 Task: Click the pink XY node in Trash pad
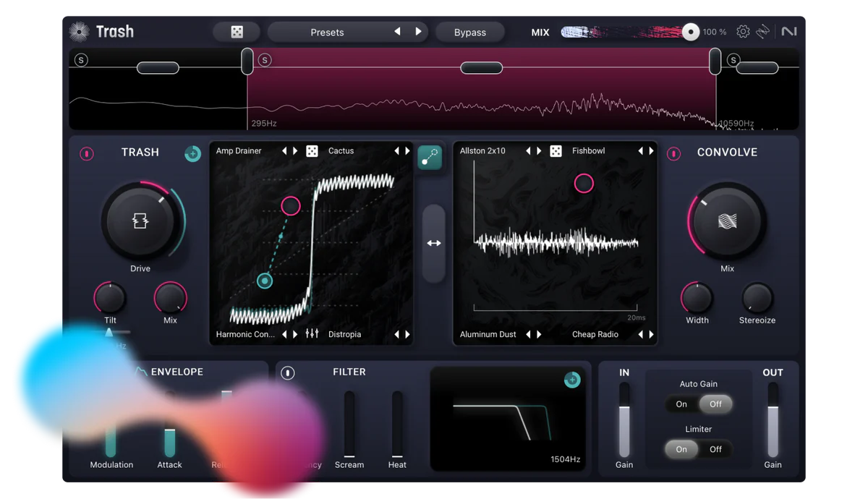pyautogui.click(x=291, y=206)
